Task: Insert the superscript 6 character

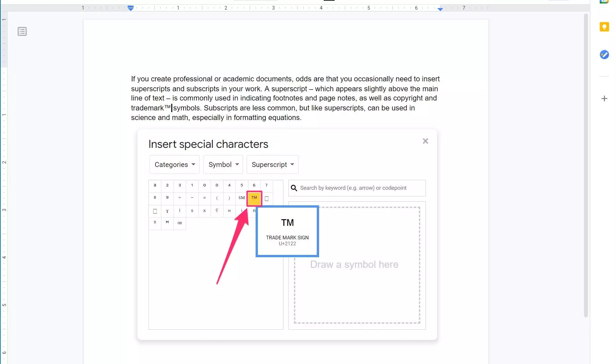Action: [254, 185]
